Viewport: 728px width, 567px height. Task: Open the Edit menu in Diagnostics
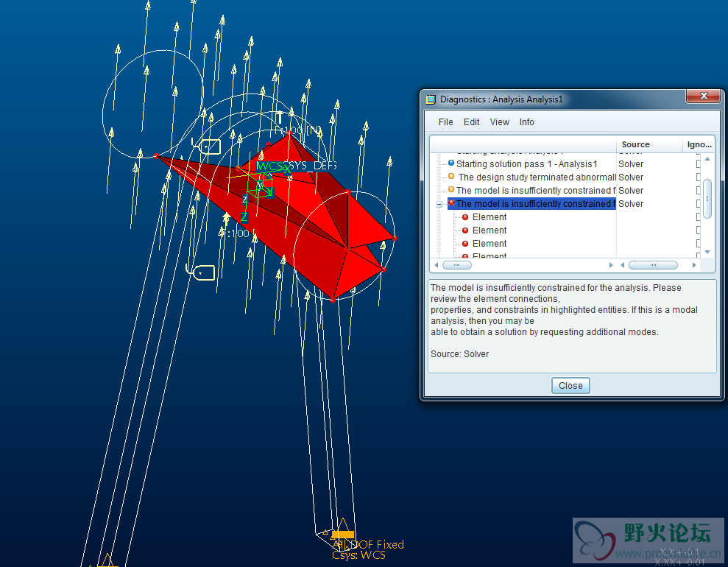pos(471,122)
